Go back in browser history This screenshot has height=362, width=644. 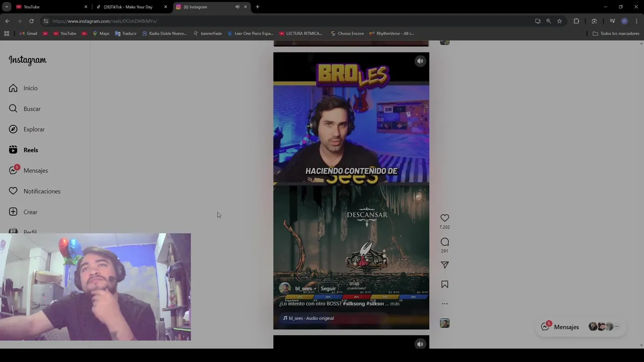pyautogui.click(x=7, y=21)
